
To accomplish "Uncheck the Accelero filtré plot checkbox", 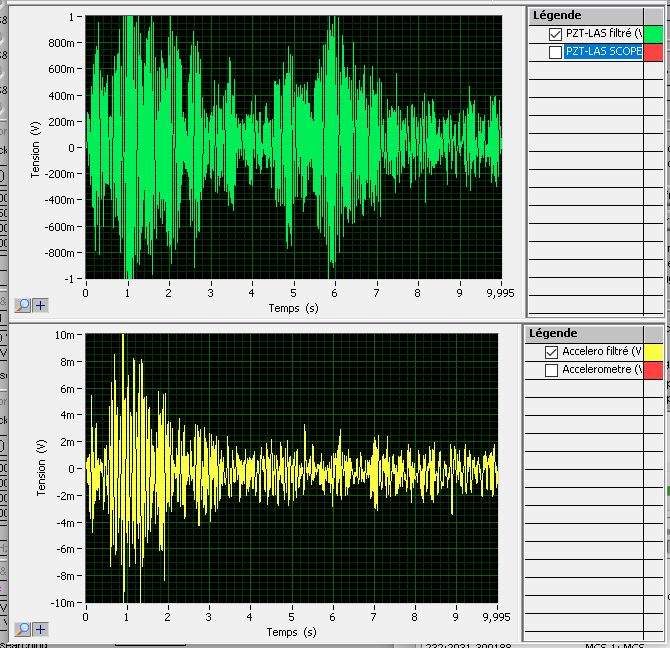I will (x=551, y=352).
